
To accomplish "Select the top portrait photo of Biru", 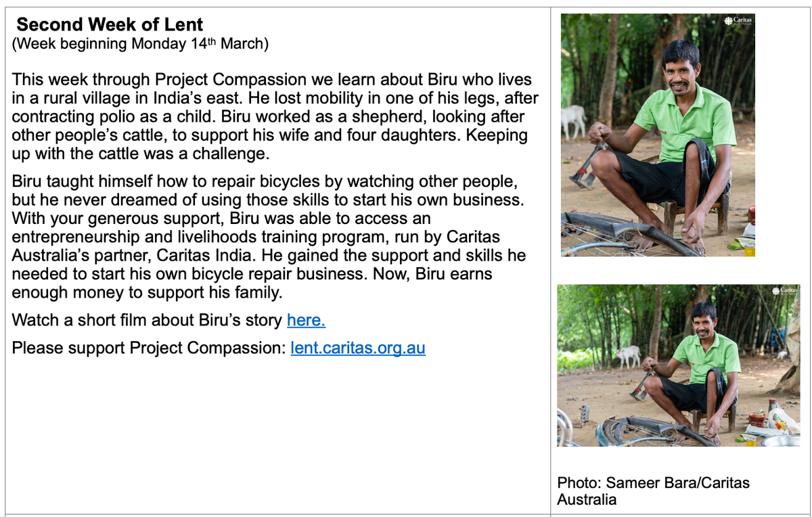I will pos(658,135).
